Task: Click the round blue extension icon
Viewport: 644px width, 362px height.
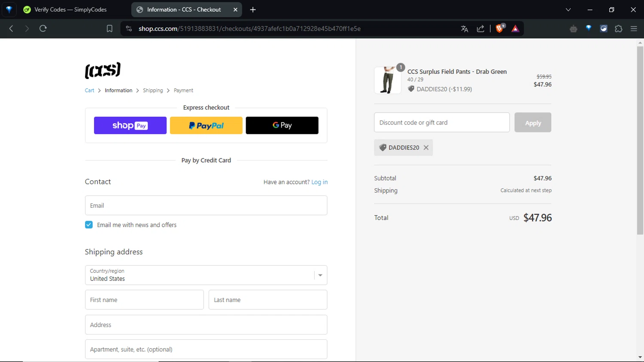Action: pyautogui.click(x=604, y=29)
